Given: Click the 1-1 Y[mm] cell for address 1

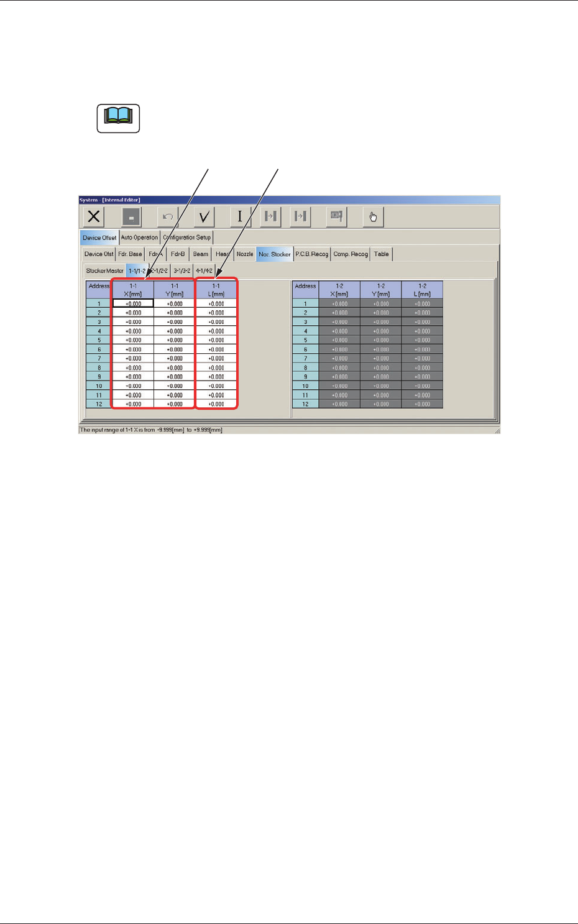Looking at the screenshot, I should tap(175, 303).
